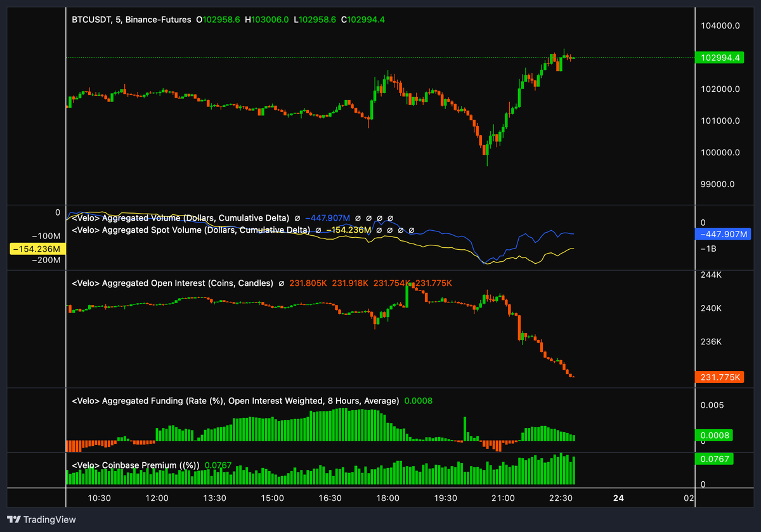Viewport: 761px width, 532px height.
Task: Open the Coinbase Premium indicator legend
Action: click(136, 465)
